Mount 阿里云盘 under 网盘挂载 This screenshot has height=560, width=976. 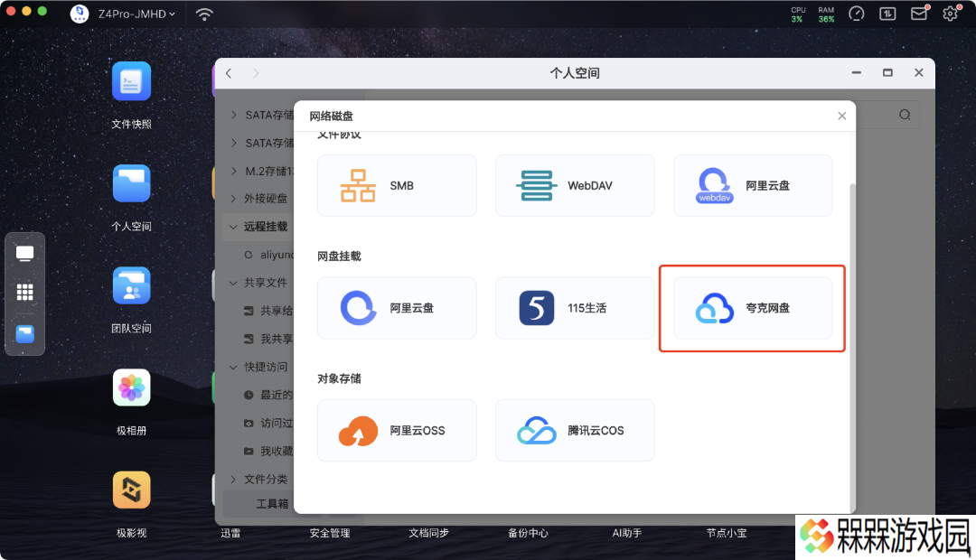pos(397,308)
